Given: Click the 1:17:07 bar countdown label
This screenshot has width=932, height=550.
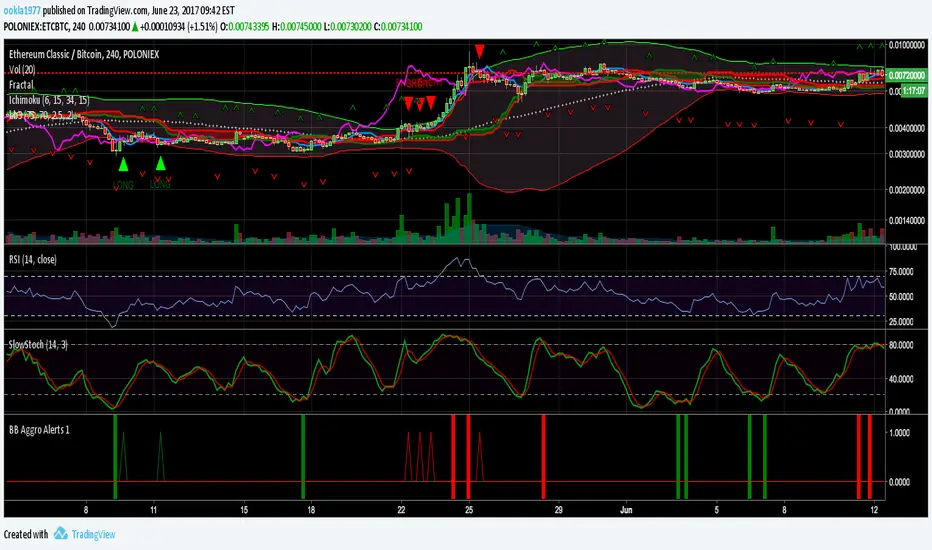Looking at the screenshot, I should point(914,91).
